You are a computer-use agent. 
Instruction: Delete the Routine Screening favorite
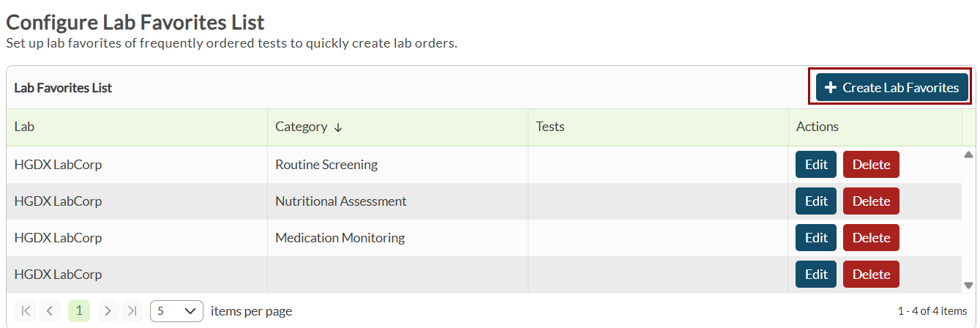point(871,165)
